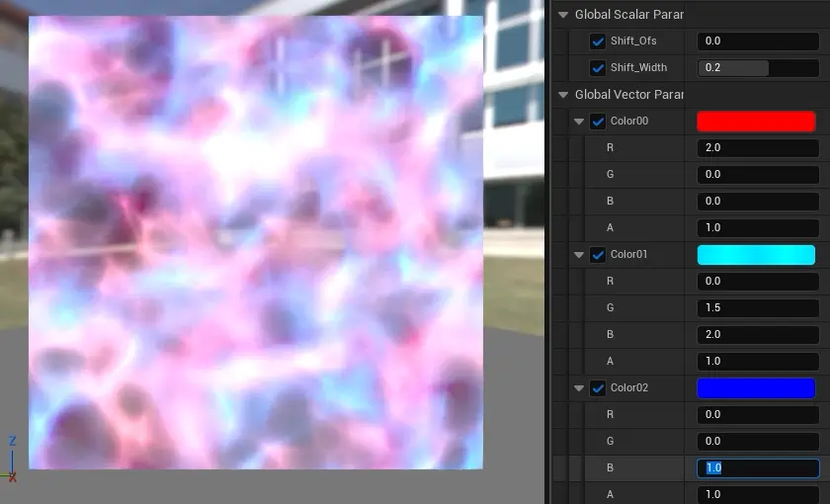Screen dimensions: 830x504
Task: Select the Shift_Ofs value field
Action: pyautogui.click(x=758, y=42)
